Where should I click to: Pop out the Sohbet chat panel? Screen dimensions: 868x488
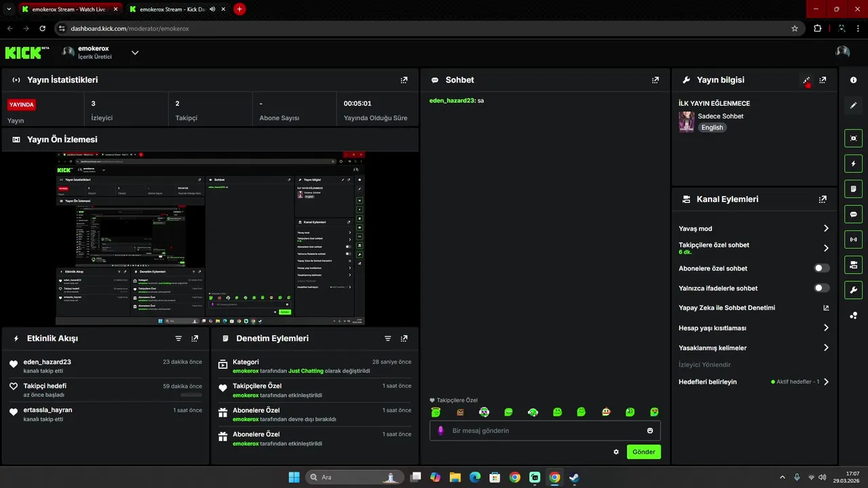tap(655, 80)
